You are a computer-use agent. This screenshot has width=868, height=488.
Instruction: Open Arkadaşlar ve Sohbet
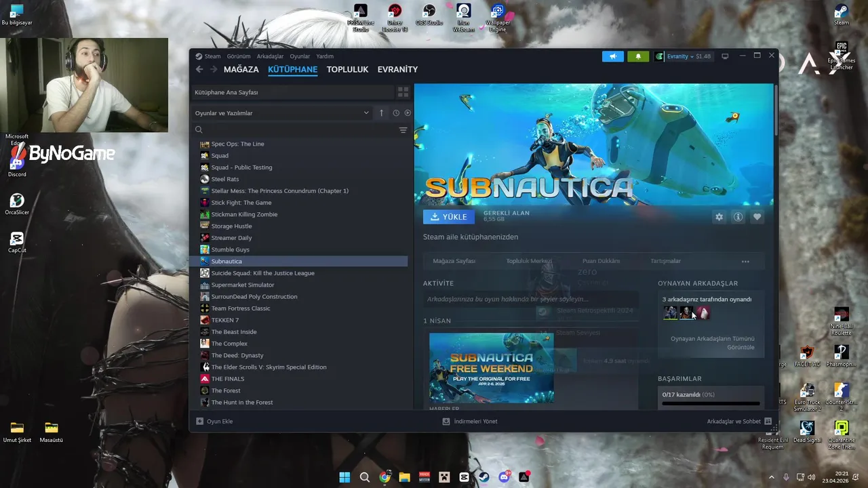click(739, 421)
